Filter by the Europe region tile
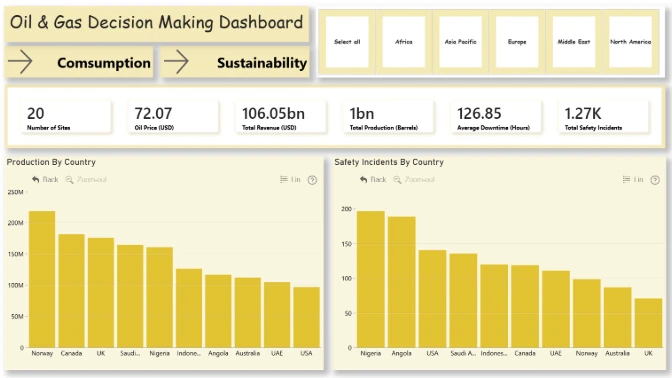The height and width of the screenshot is (378, 672). tap(517, 42)
